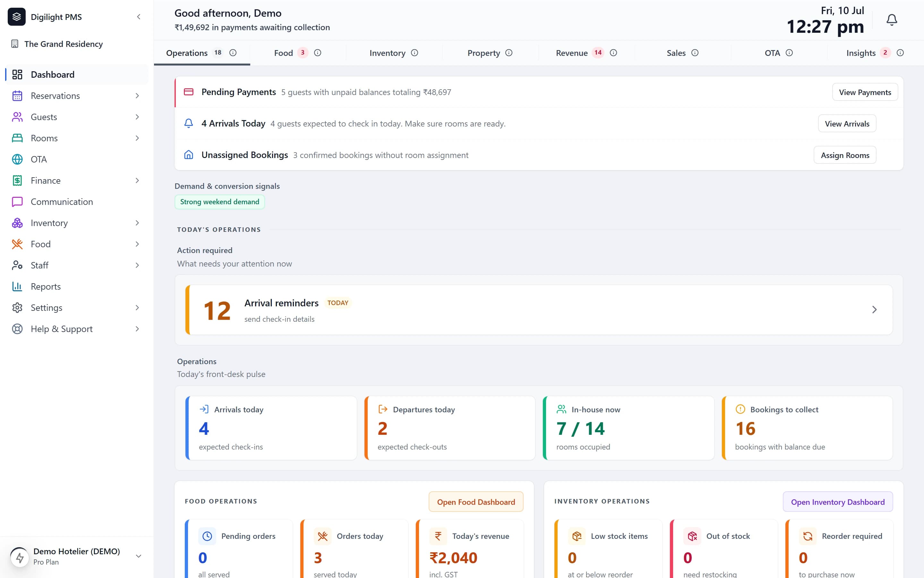Click the info icon beside Operations tab
The width and height of the screenshot is (924, 578).
(233, 53)
